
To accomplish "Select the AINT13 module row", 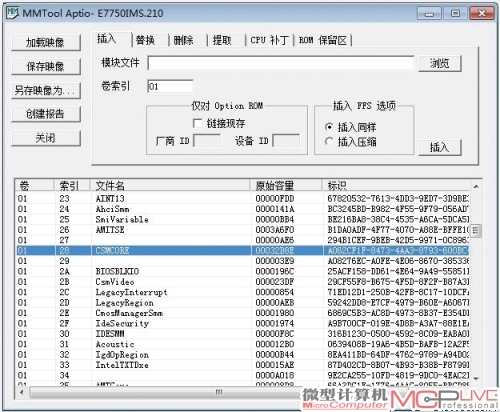I will point(242,199).
